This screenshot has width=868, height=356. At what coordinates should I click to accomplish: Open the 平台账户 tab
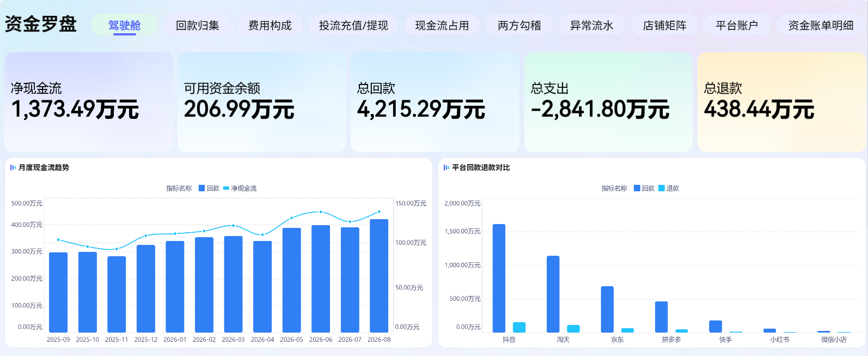tap(737, 25)
